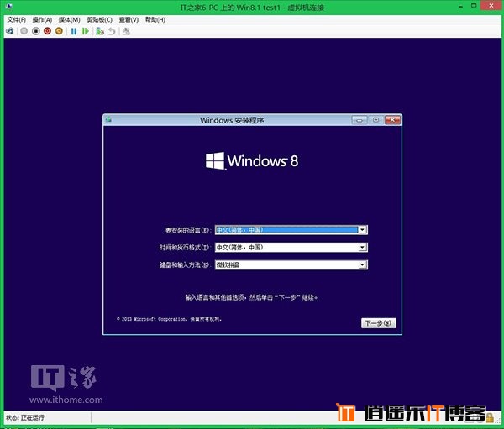This screenshot has width=504, height=429.
Task: Revert the VM with the undo arrow icon
Action: pos(112,31)
